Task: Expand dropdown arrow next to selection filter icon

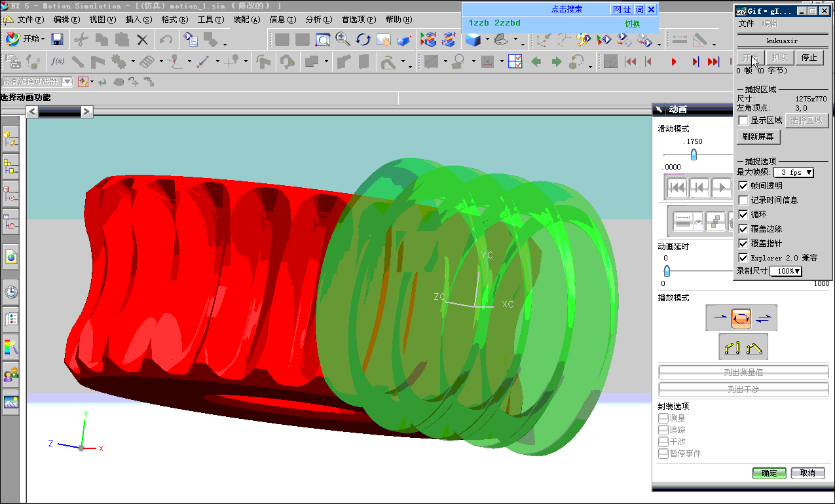Action: click(x=92, y=82)
